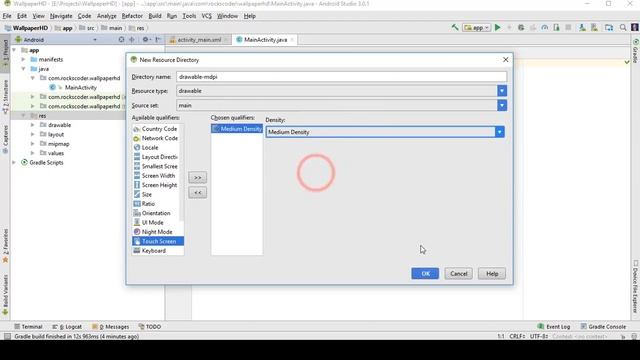Select the Ratio qualifier
This screenshot has width=640, height=360.
pyautogui.click(x=158, y=204)
